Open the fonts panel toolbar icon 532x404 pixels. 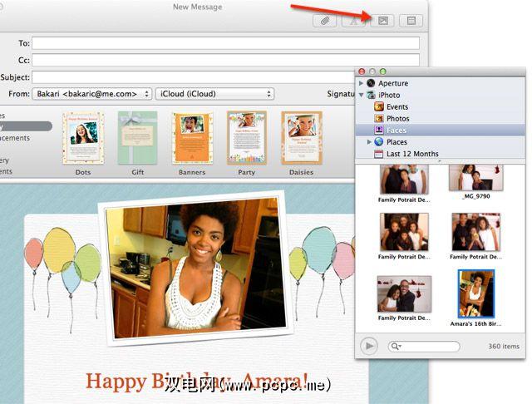click(x=352, y=21)
